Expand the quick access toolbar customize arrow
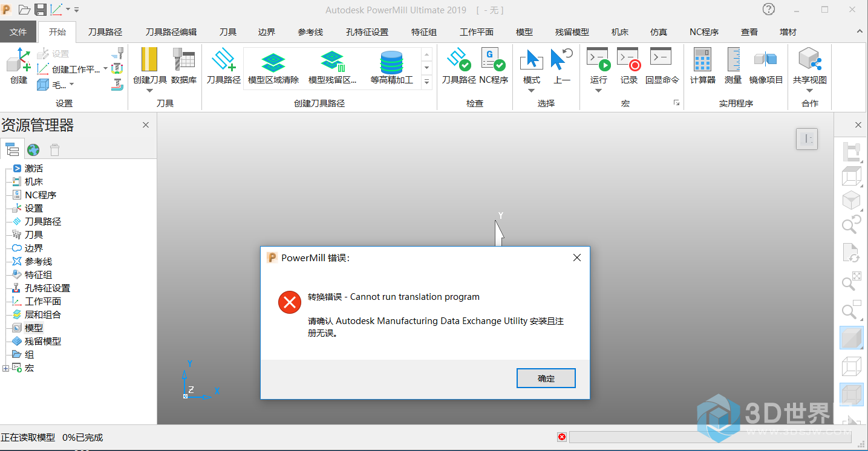This screenshot has width=868, height=451. point(77,10)
